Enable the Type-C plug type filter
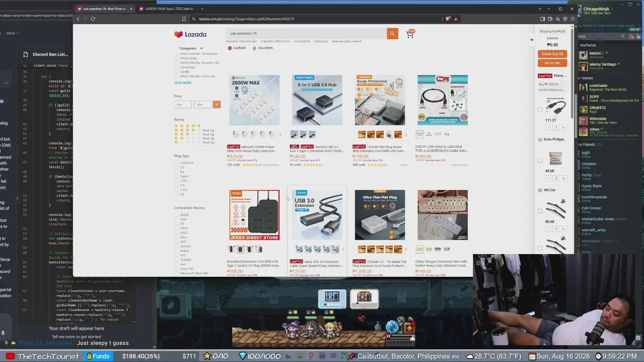Image resolution: width=644 pixels, height=362 pixels. (177, 176)
